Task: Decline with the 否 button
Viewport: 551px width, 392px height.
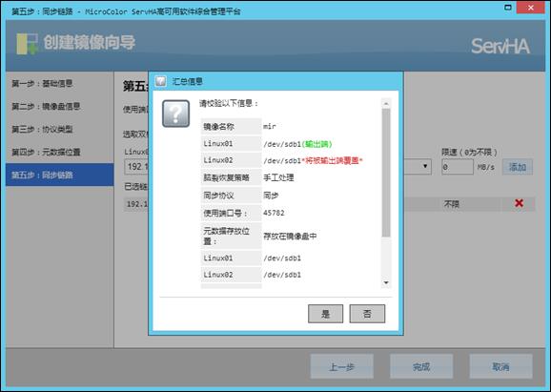Action: coord(367,313)
